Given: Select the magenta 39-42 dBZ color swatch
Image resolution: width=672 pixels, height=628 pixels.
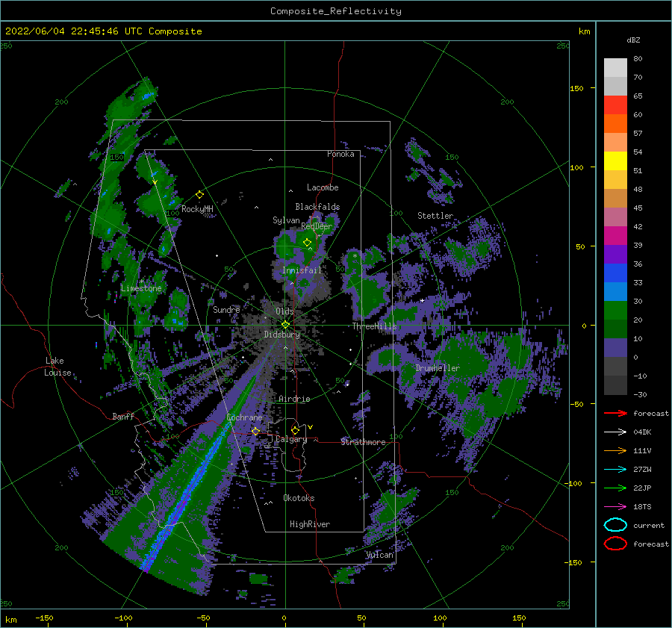Looking at the screenshot, I should (x=615, y=236).
